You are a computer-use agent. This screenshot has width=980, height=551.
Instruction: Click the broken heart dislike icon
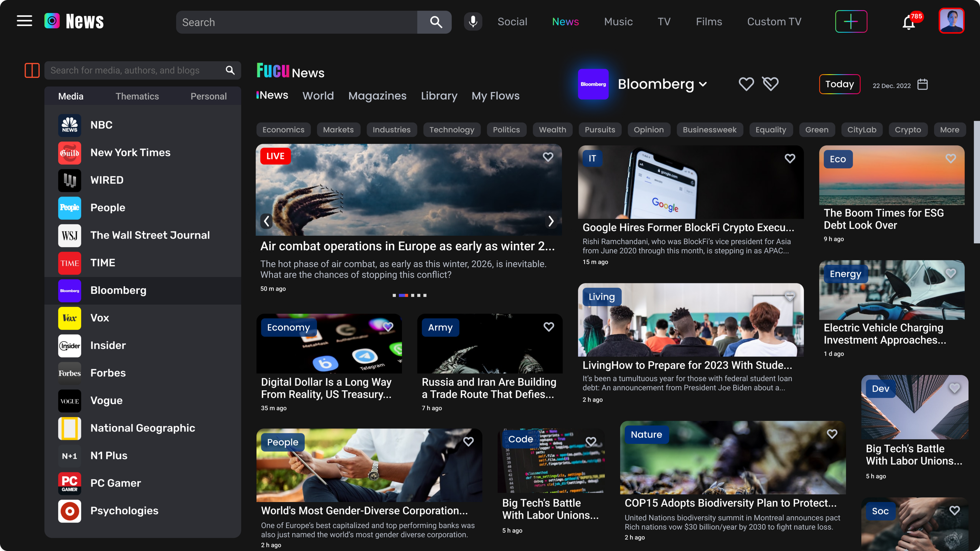click(771, 84)
